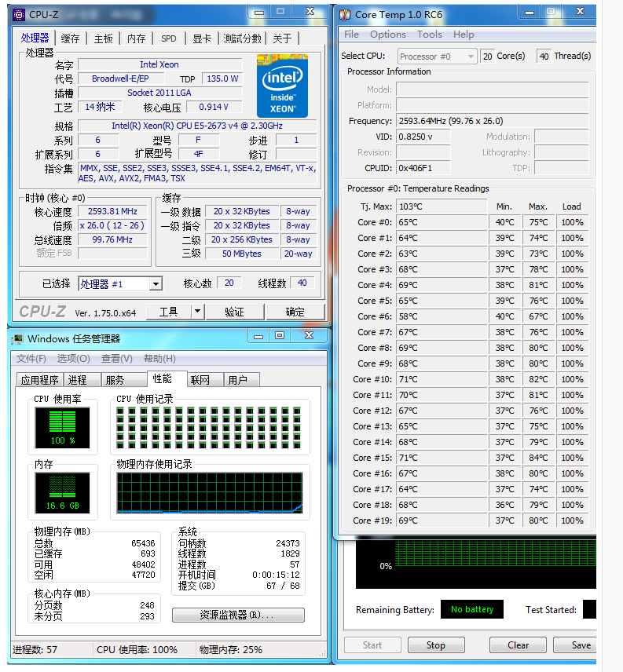Open the 測試分數 tab in CPU-Z

[x=242, y=38]
